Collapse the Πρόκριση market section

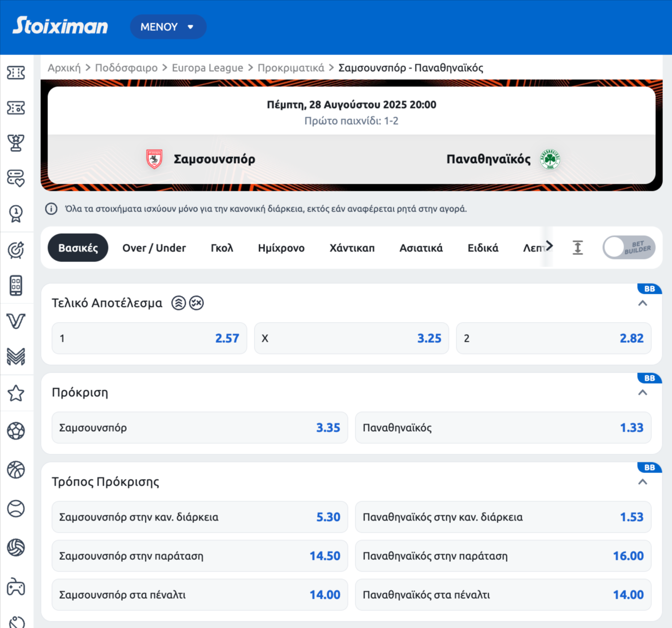pos(642,393)
